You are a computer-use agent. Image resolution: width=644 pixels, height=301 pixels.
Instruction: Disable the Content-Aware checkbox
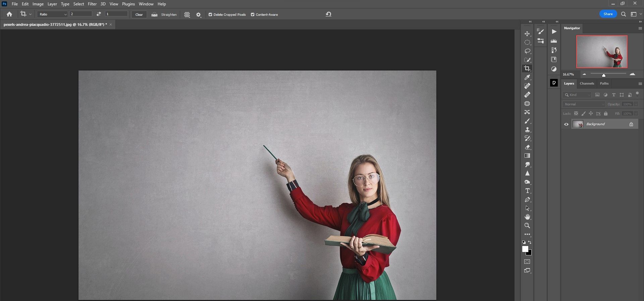253,14
